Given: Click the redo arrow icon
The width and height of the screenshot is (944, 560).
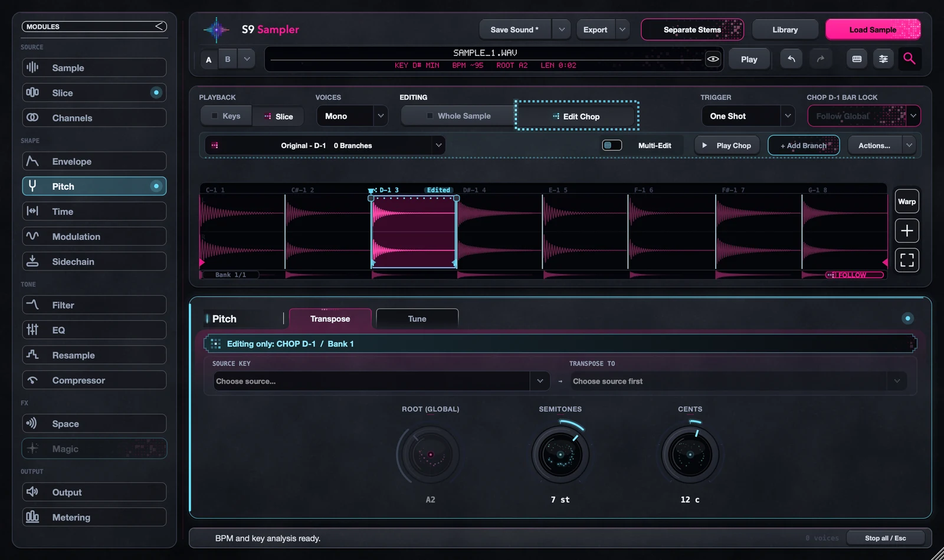Looking at the screenshot, I should pos(820,59).
